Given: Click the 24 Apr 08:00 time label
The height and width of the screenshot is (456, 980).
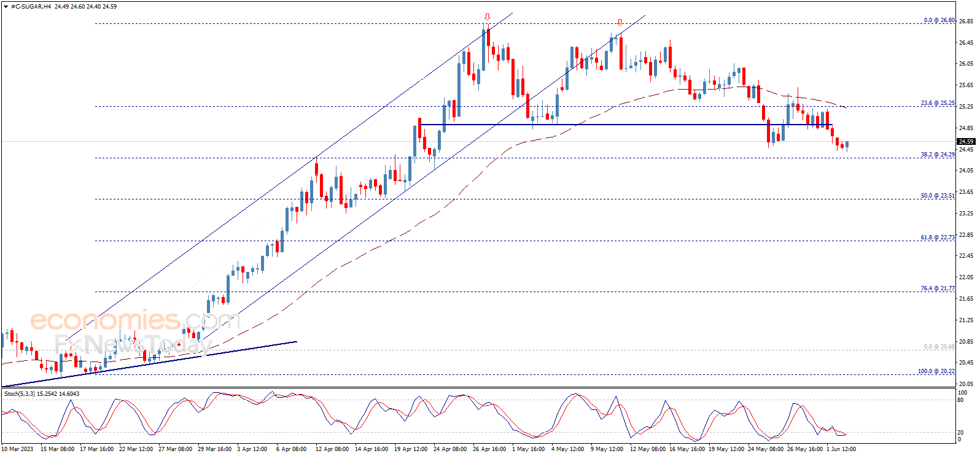Looking at the screenshot, I should (450, 449).
